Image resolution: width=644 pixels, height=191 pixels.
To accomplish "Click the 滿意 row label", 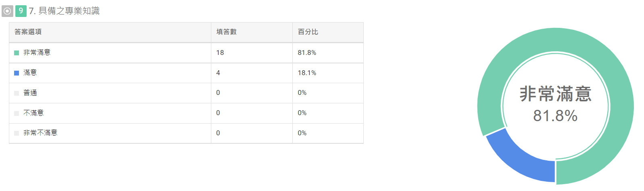I will (x=30, y=73).
